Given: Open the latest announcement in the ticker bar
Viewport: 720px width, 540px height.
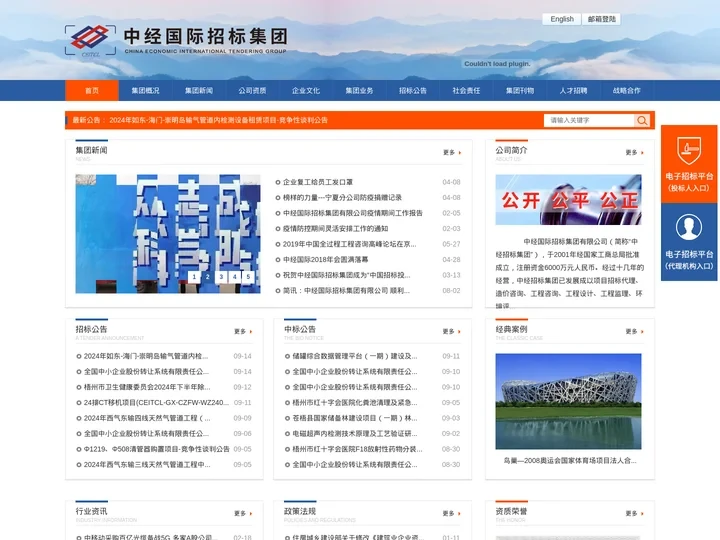Looking at the screenshot, I should [219, 120].
